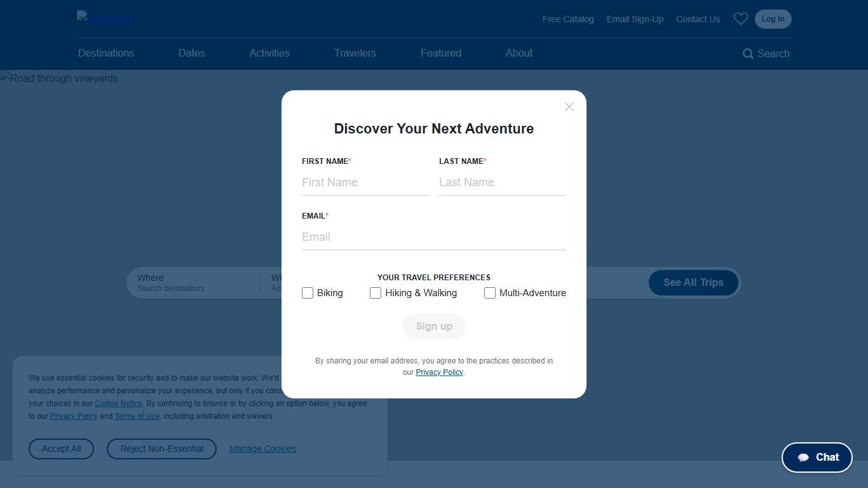Click the site logo in header
This screenshot has width=868, height=488.
[x=106, y=18]
